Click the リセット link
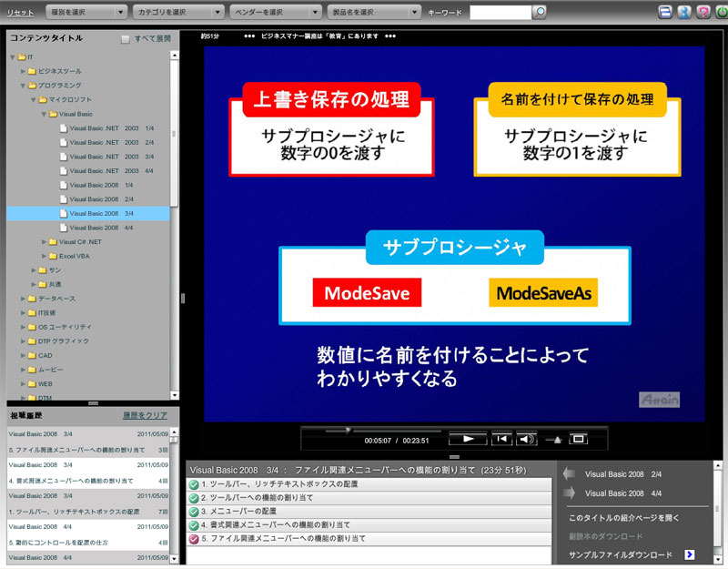 [20, 12]
